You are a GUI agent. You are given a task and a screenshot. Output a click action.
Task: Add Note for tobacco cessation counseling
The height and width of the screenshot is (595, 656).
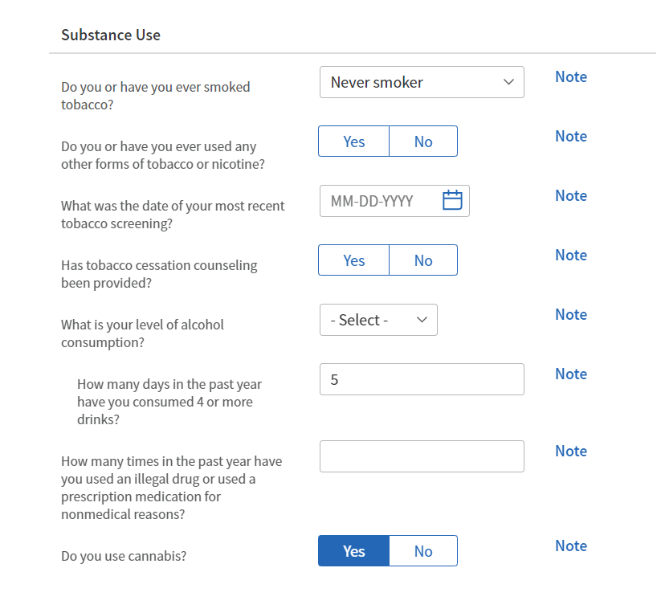coord(571,255)
